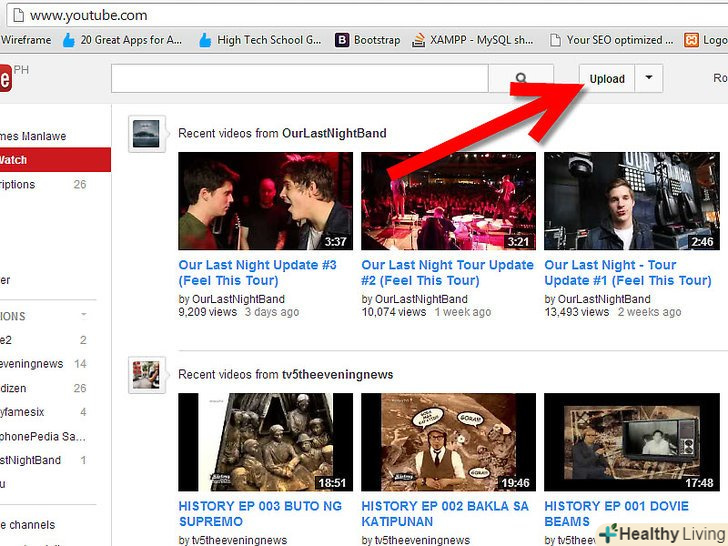The width and height of the screenshot is (728, 546).
Task: Open High Tech School bookmark thumbs-up icon
Action: point(205,40)
